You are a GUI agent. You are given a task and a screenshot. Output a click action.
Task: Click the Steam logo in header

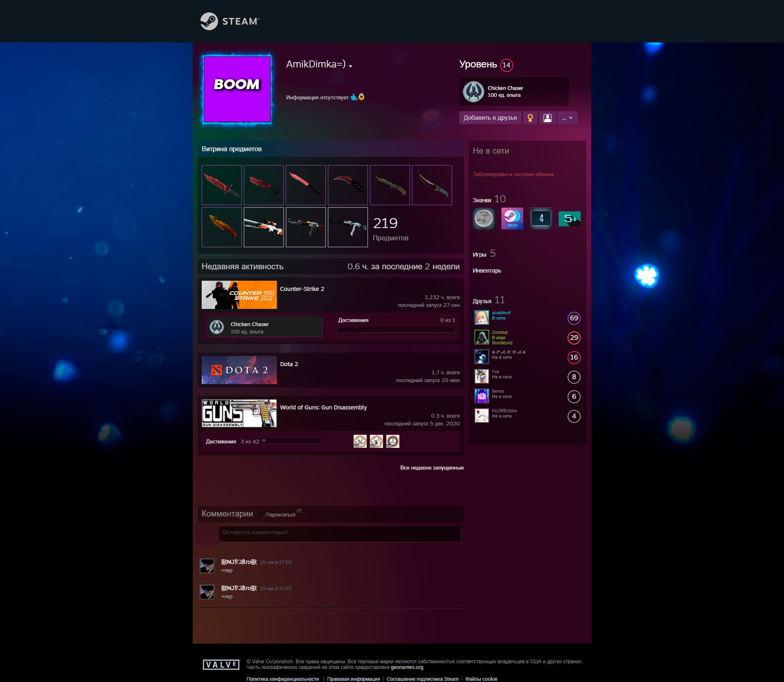tap(229, 21)
